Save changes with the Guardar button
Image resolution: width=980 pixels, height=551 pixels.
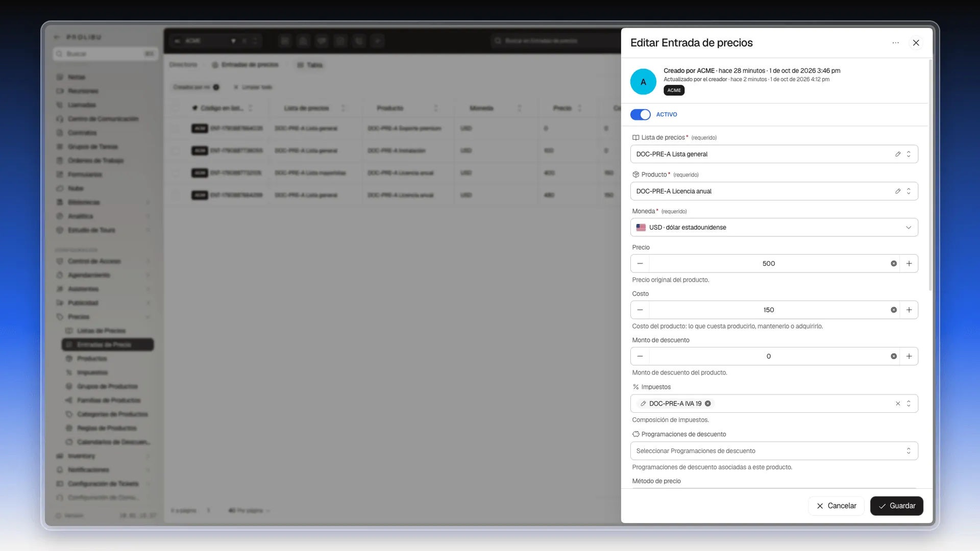[x=896, y=506]
